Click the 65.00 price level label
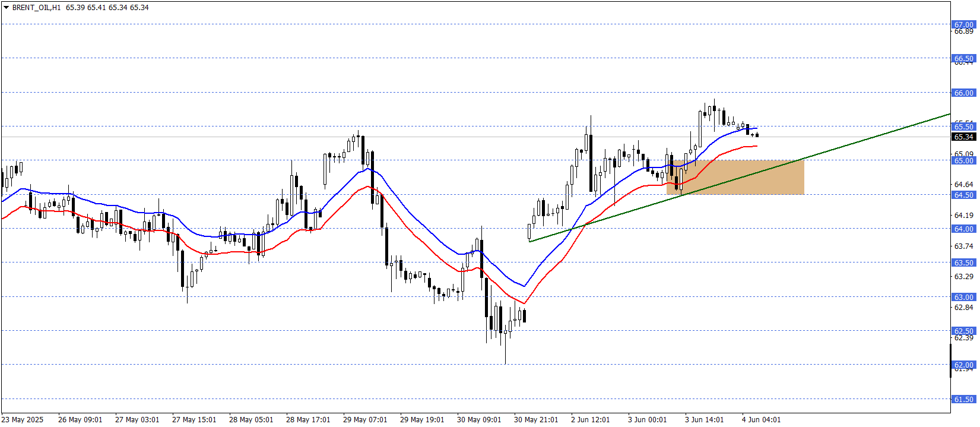The width and height of the screenshot is (980, 427). click(964, 161)
